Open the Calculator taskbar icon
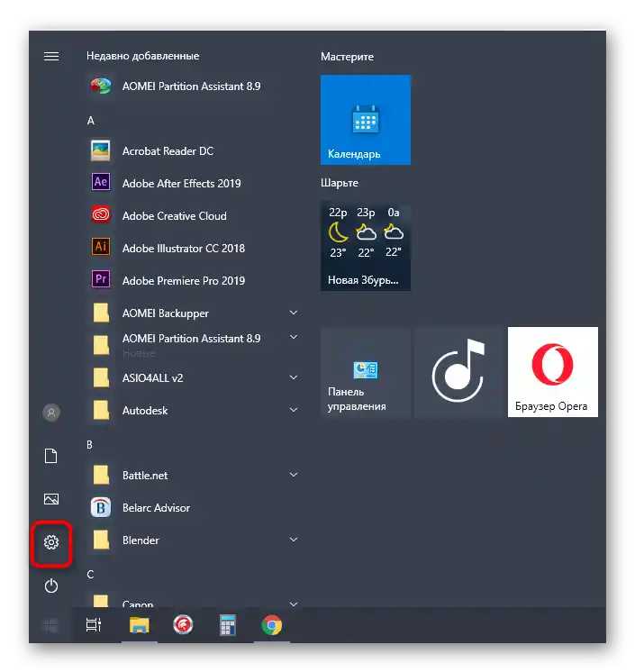The image size is (635, 672). coord(228,625)
